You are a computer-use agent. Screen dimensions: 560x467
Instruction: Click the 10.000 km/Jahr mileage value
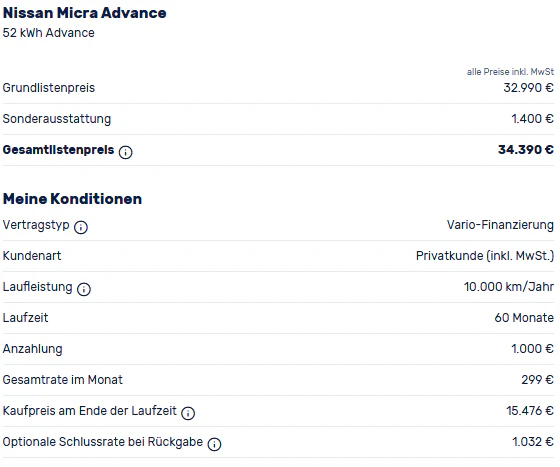(x=509, y=286)
